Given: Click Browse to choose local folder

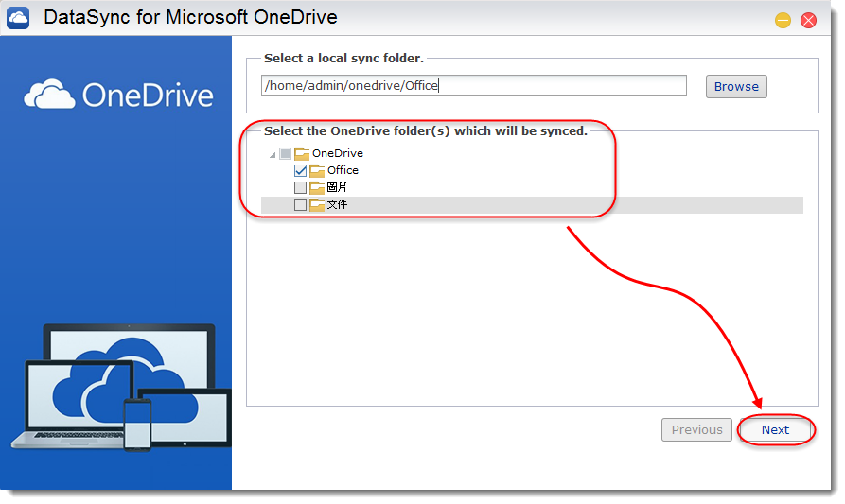Looking at the screenshot, I should [736, 87].
